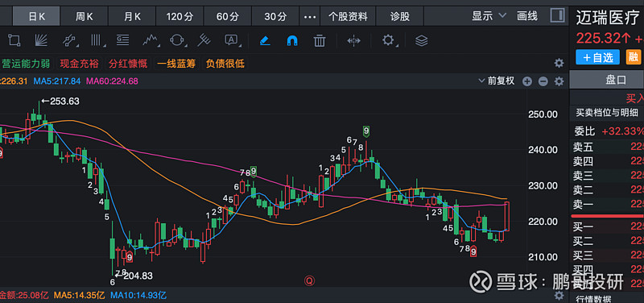Select the rectangle drawing tool
The image size is (644, 303).
click(x=14, y=40)
